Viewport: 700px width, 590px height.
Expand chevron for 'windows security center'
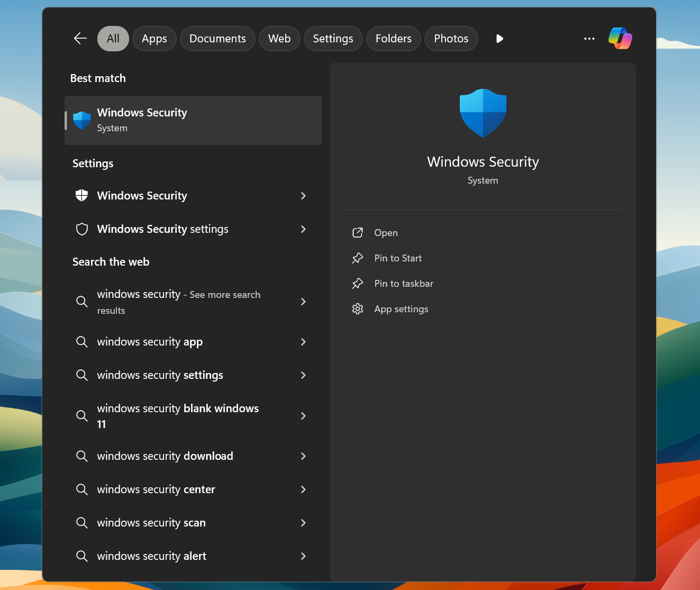(x=303, y=489)
